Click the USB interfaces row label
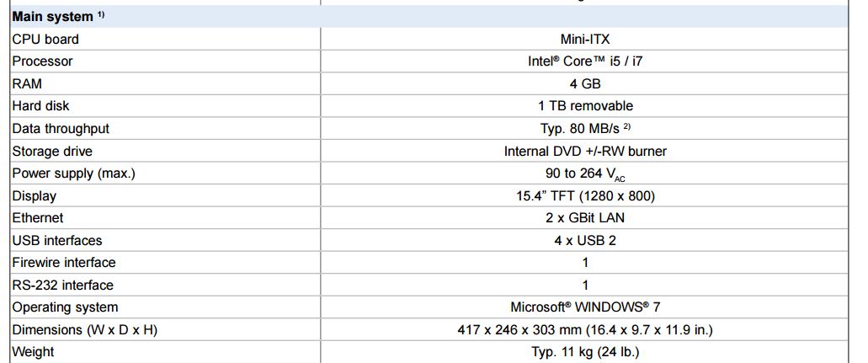868x363 pixels. pos(57,241)
